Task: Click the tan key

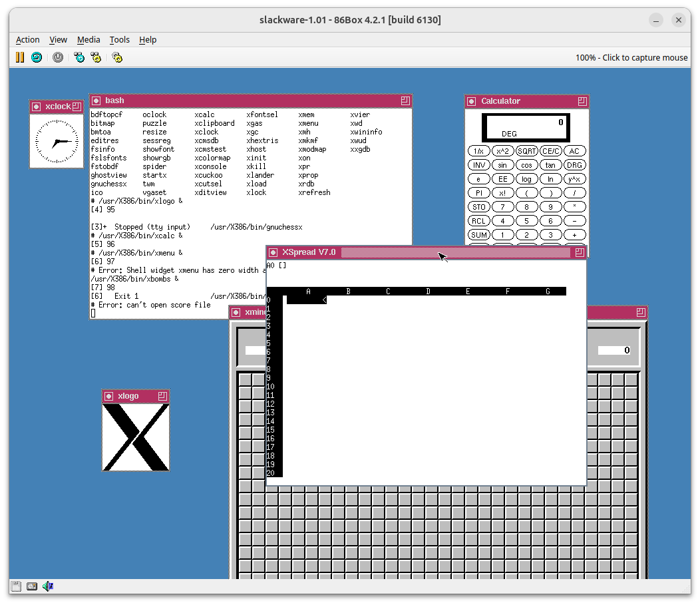Action: coord(550,165)
